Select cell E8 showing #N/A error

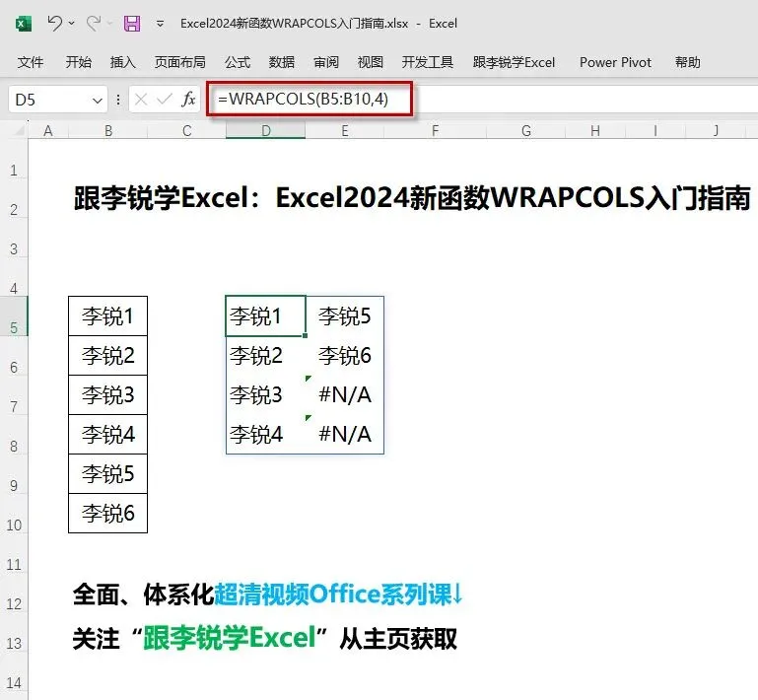click(345, 434)
